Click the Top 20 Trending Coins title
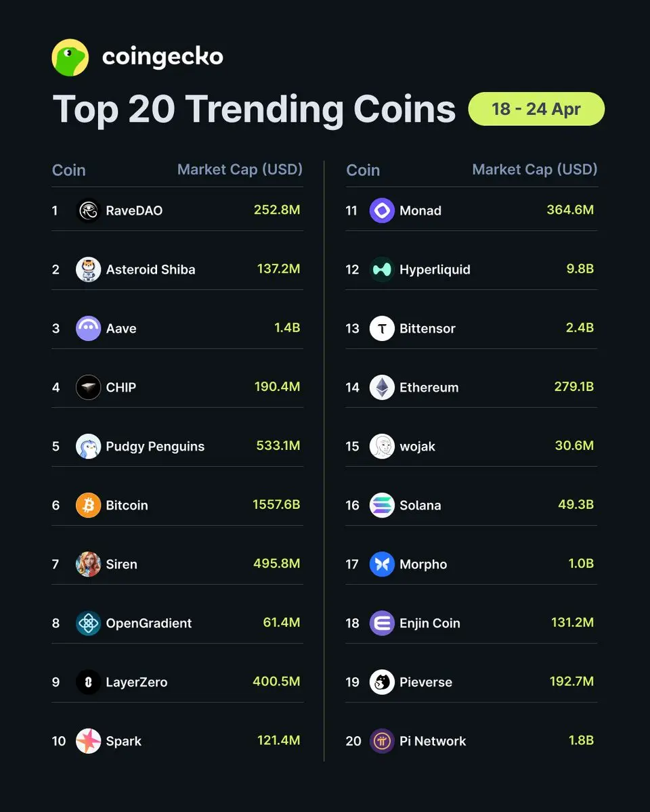Screen dimensions: 650x812 click(x=254, y=110)
